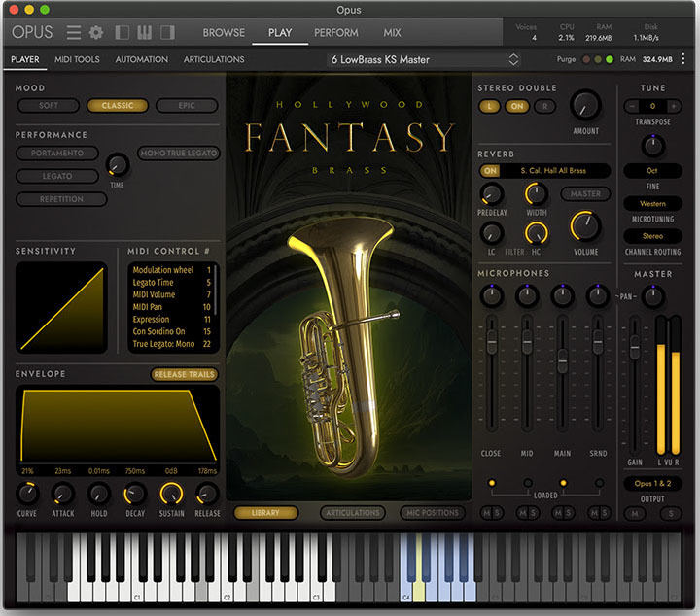Open the Stereo channel routing dropdown
The width and height of the screenshot is (700, 616).
pos(652,236)
